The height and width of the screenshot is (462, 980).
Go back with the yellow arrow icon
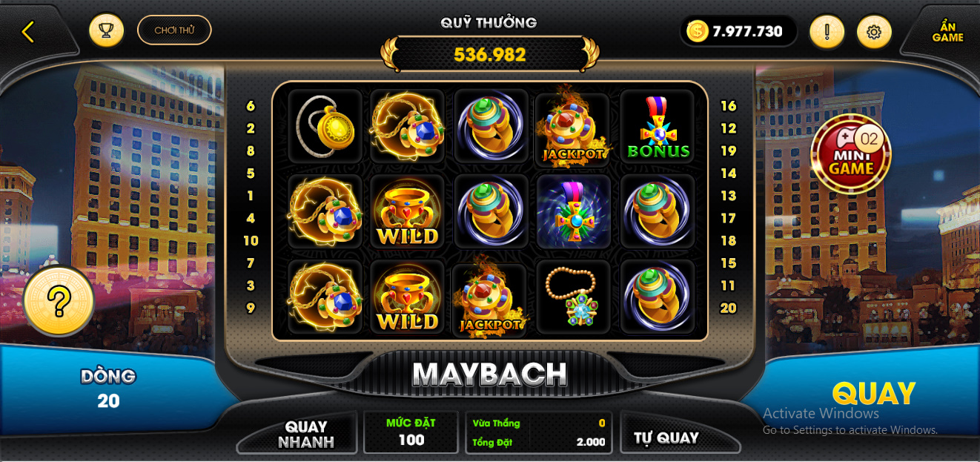28,32
